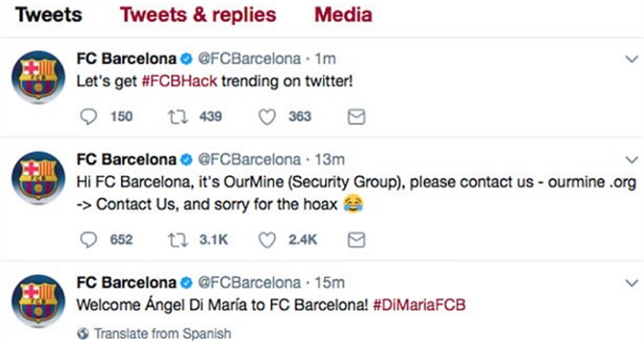Like the OurMine tweet with 2.4K likes
644x342 pixels.
click(x=267, y=240)
